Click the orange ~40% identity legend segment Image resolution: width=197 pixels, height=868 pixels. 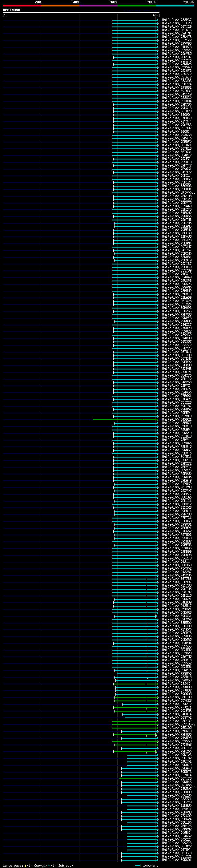point(60,6)
